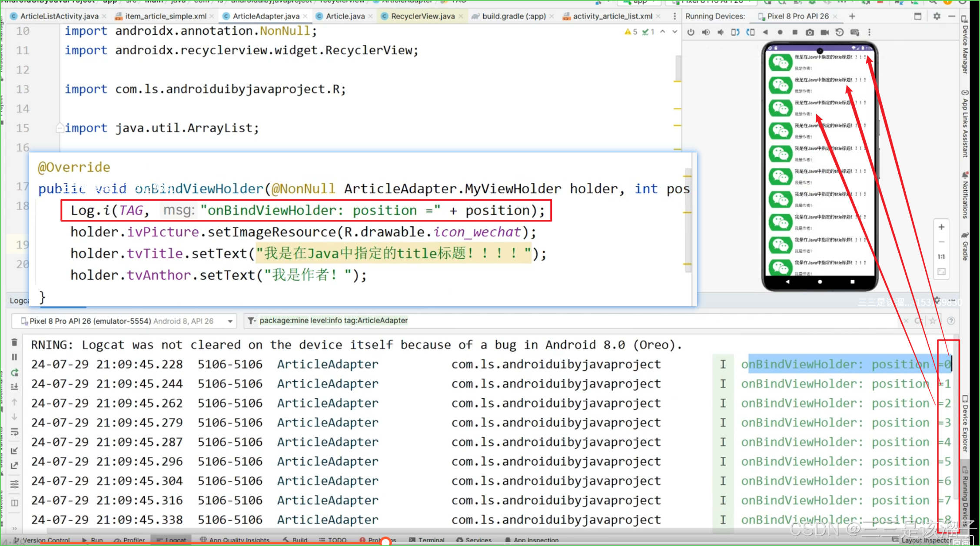The width and height of the screenshot is (980, 546).
Task: Click the emulator zoom-in plus button
Action: point(941,227)
